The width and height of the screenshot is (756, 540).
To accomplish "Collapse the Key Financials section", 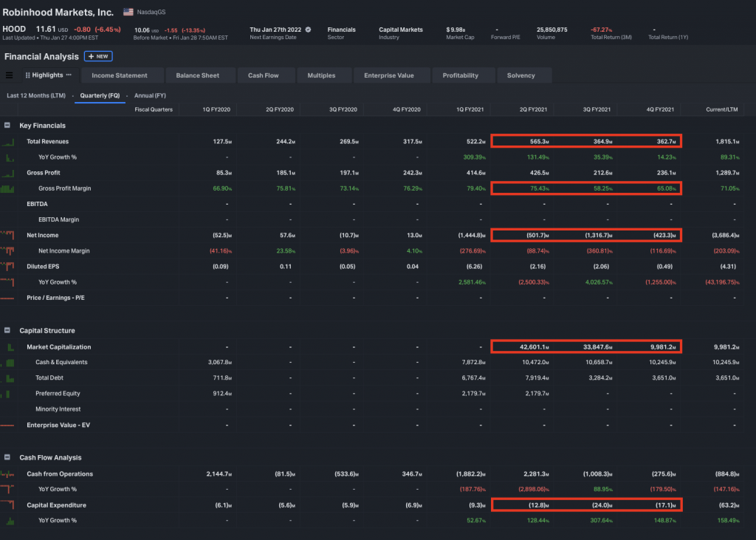I will (x=7, y=126).
